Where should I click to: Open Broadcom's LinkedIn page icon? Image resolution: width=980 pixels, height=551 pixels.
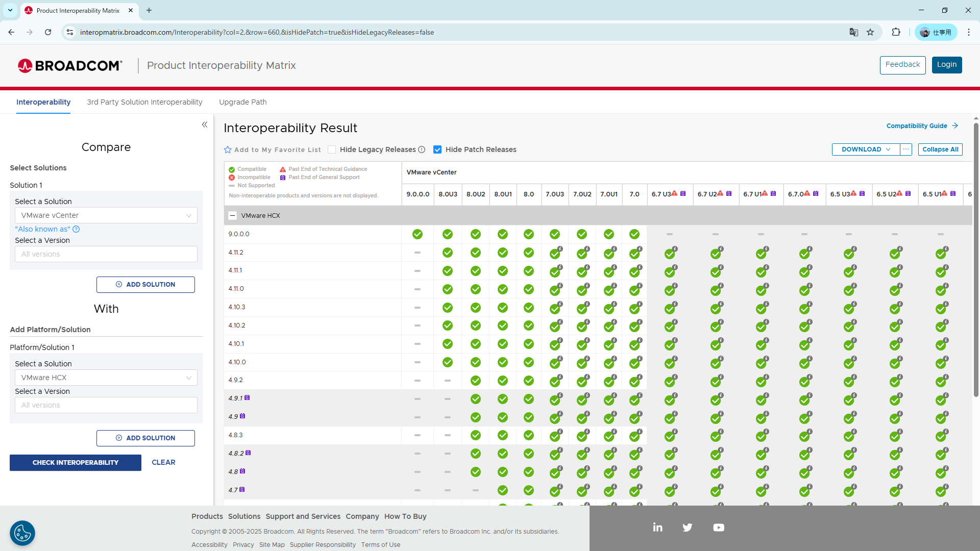click(x=657, y=528)
